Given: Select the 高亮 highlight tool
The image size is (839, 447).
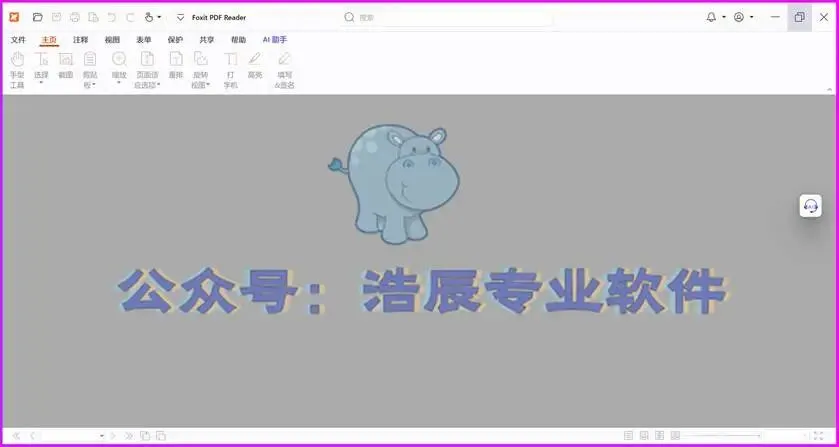Looking at the screenshot, I should 255,65.
